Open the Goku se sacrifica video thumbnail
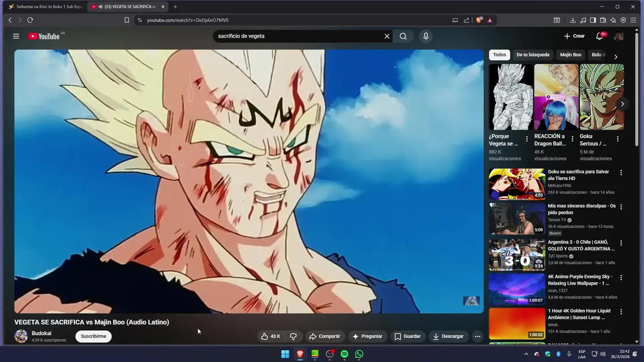This screenshot has height=362, width=644. (x=517, y=184)
